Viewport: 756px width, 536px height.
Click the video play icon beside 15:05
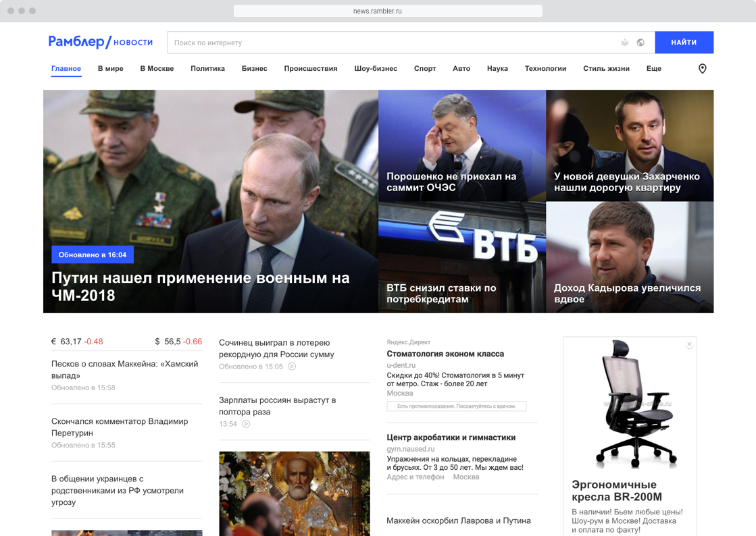[x=292, y=367]
